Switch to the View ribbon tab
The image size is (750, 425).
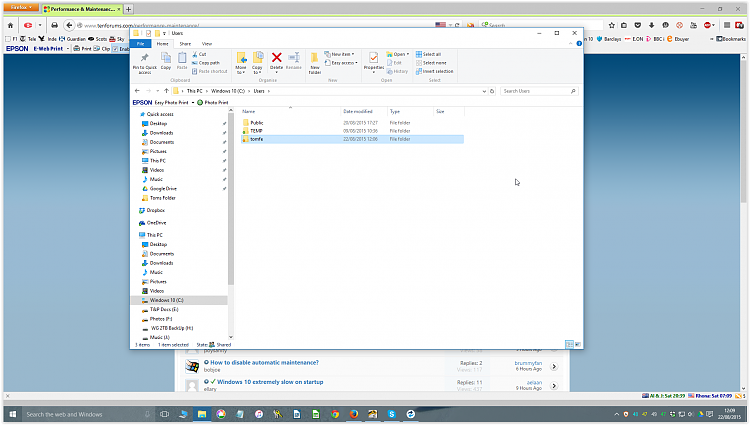207,44
